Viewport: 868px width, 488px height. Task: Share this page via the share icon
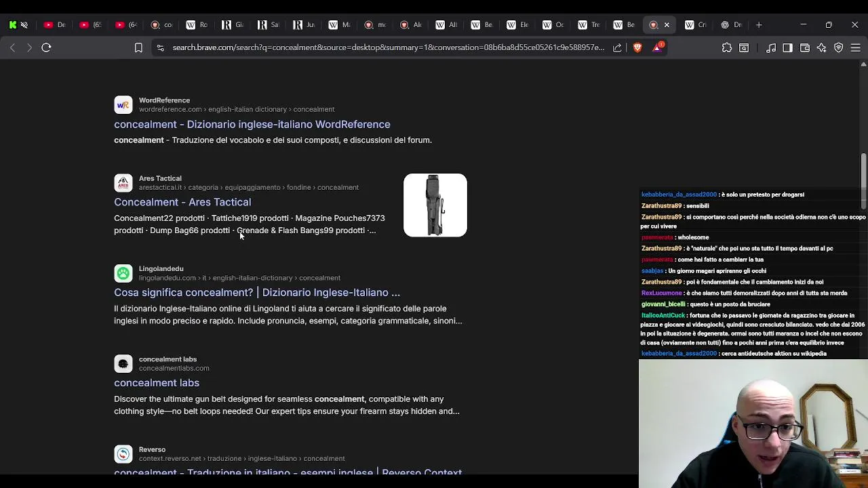click(617, 47)
